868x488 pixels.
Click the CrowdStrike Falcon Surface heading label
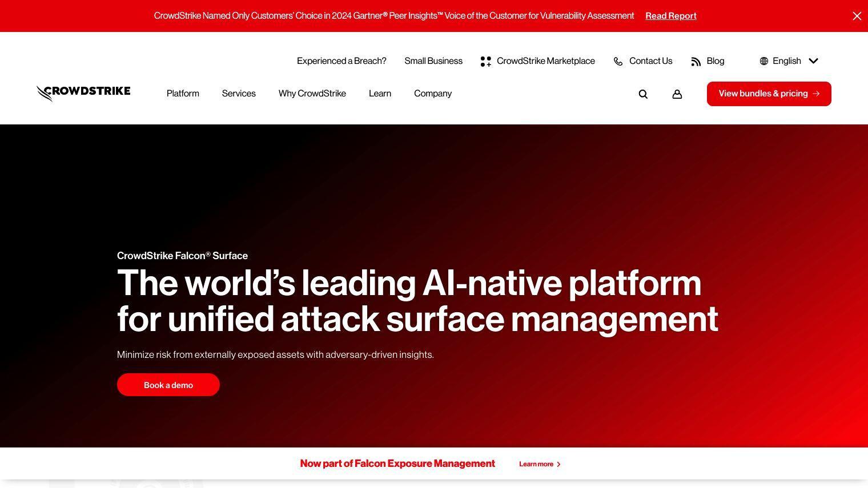coord(182,256)
